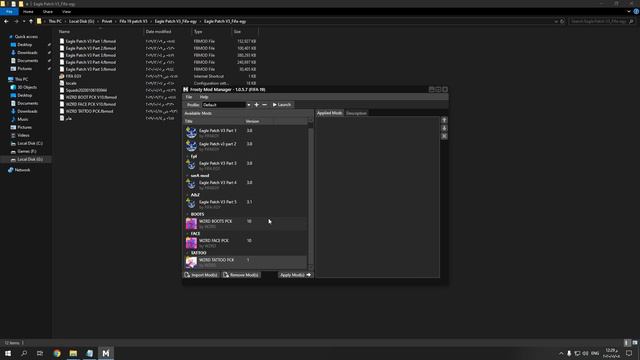The height and width of the screenshot is (360, 640).
Task: Launch the game from Frosty toolbar
Action: coord(282,105)
